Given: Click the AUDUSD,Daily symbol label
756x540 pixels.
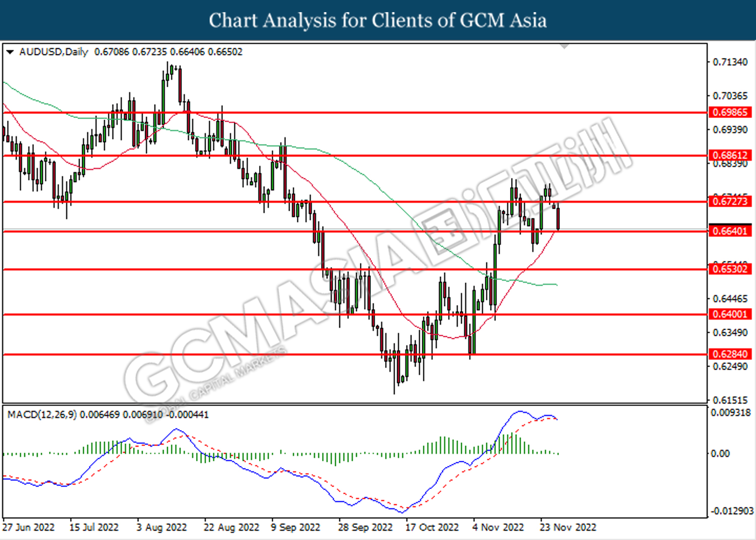Looking at the screenshot, I should tap(53, 52).
